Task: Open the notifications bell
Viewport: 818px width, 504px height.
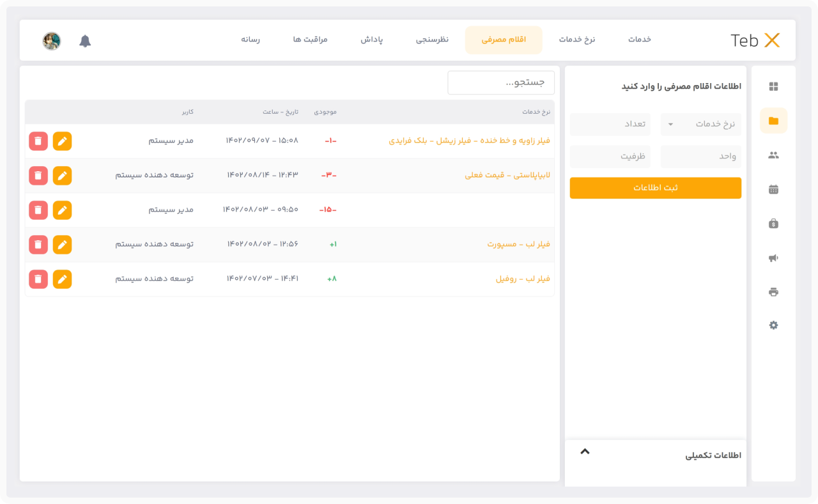Action: [x=85, y=41]
